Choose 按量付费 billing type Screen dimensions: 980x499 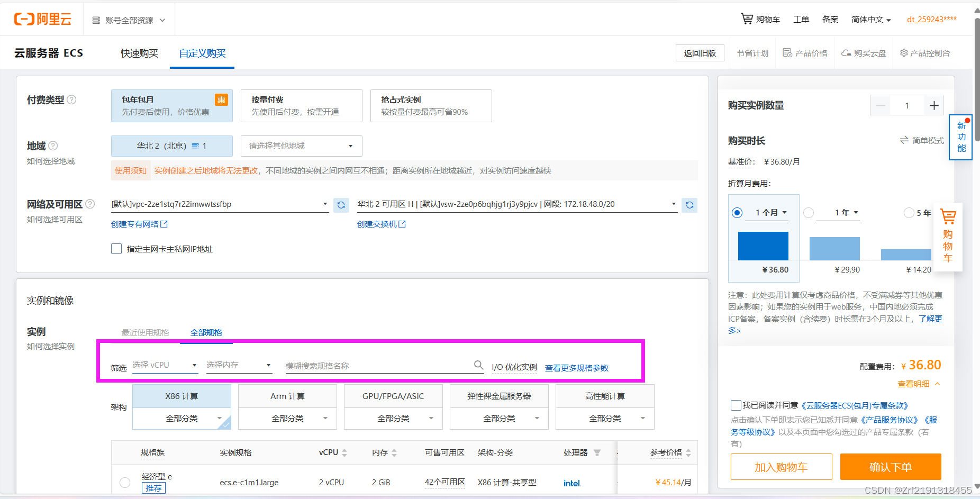(x=302, y=106)
